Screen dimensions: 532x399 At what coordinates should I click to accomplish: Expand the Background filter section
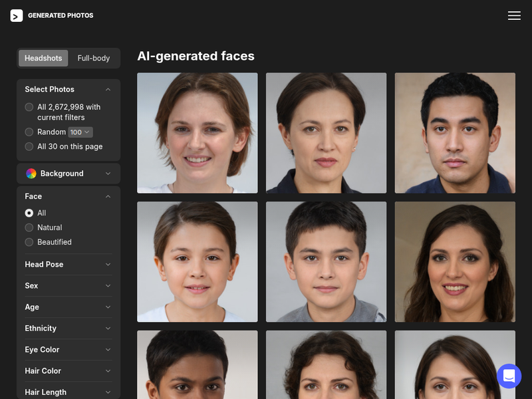tap(68, 174)
